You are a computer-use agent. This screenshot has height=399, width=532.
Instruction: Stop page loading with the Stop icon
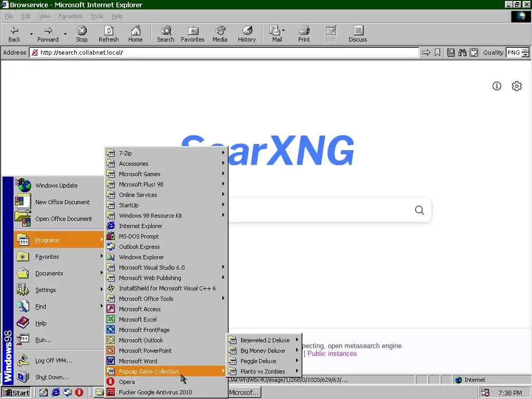click(x=82, y=34)
